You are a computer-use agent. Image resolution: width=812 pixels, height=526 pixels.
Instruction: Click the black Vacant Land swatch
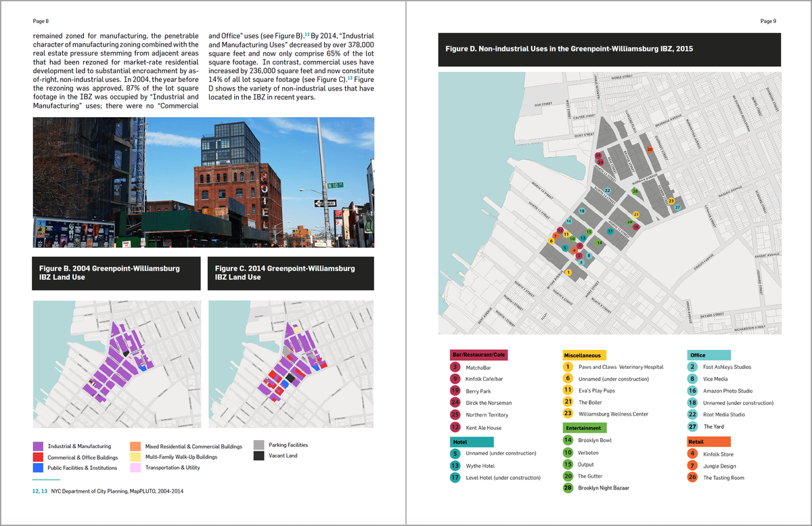coord(258,456)
